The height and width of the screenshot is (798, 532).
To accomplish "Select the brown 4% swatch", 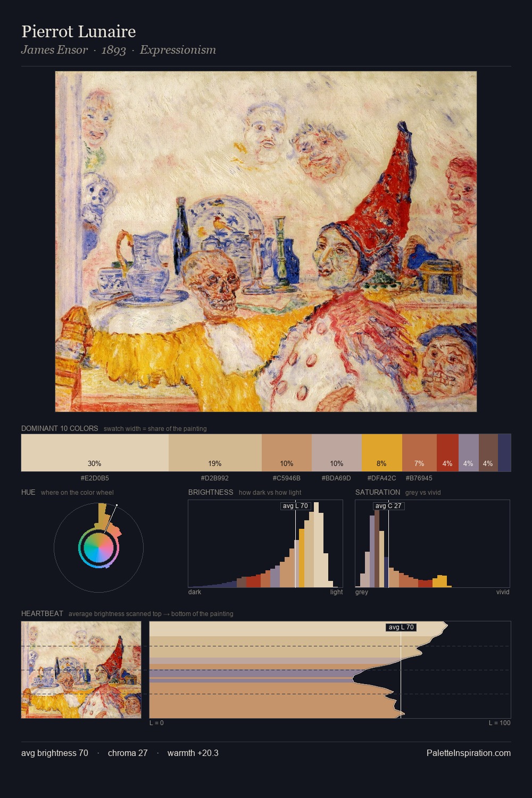I will [488, 453].
